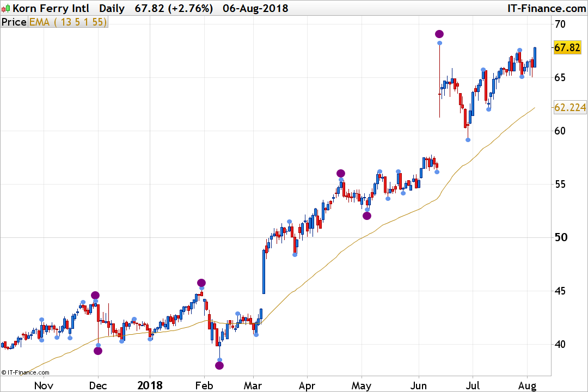The image size is (588, 392).
Task: Click the purple marker below the February low
Action: tap(219, 365)
